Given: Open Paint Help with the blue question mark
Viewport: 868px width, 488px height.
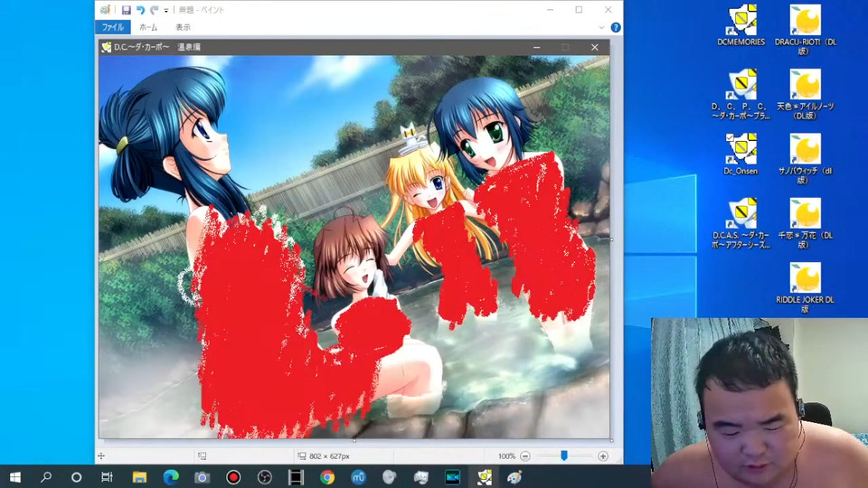Looking at the screenshot, I should click(615, 27).
